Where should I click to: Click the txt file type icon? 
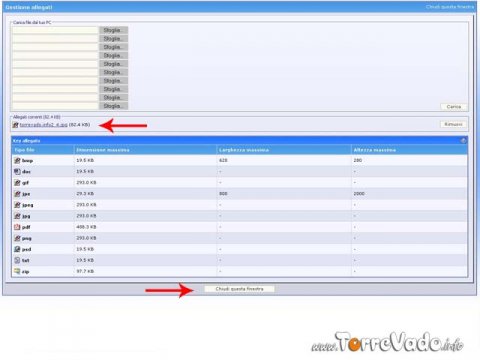coord(17,260)
